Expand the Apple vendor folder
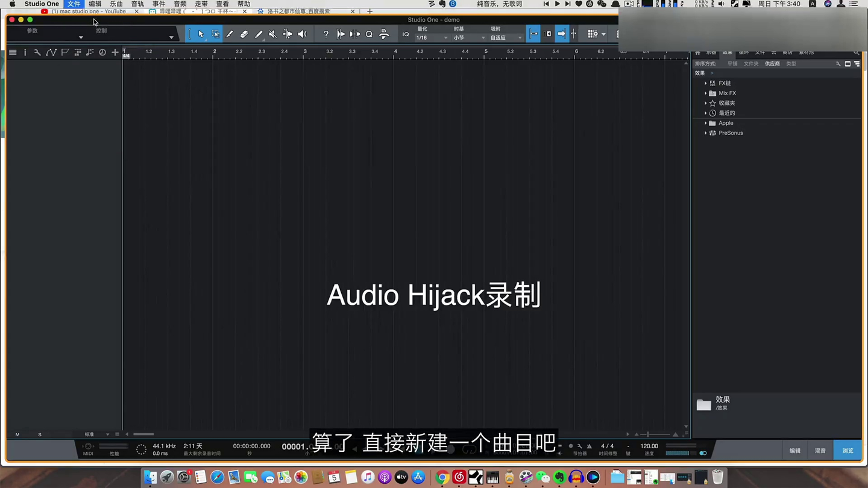This screenshot has height=488, width=868. pyautogui.click(x=705, y=123)
